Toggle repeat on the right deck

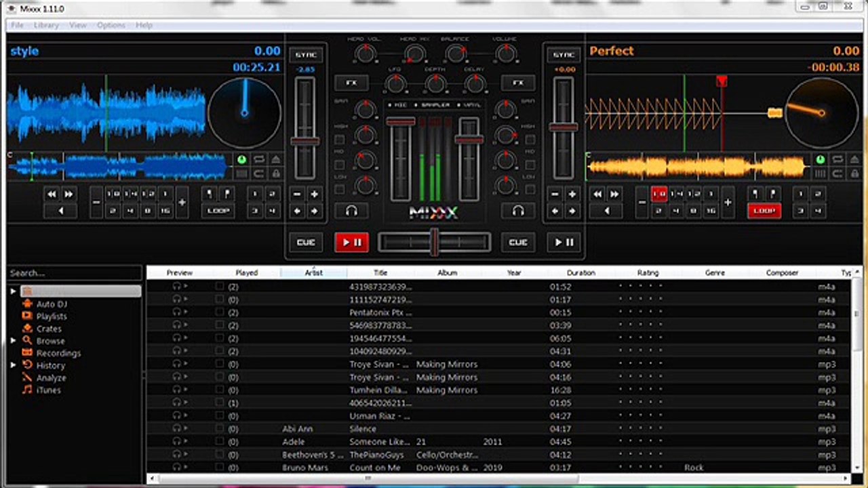(x=839, y=159)
